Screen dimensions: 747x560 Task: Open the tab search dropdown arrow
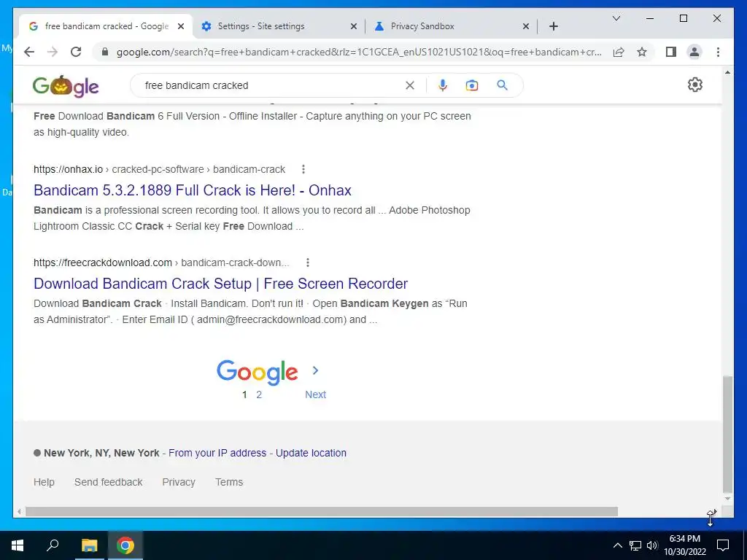616,18
